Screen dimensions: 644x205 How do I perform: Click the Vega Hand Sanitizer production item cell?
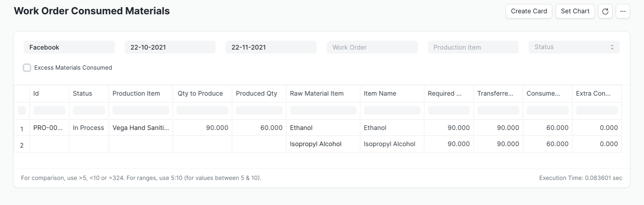point(140,128)
